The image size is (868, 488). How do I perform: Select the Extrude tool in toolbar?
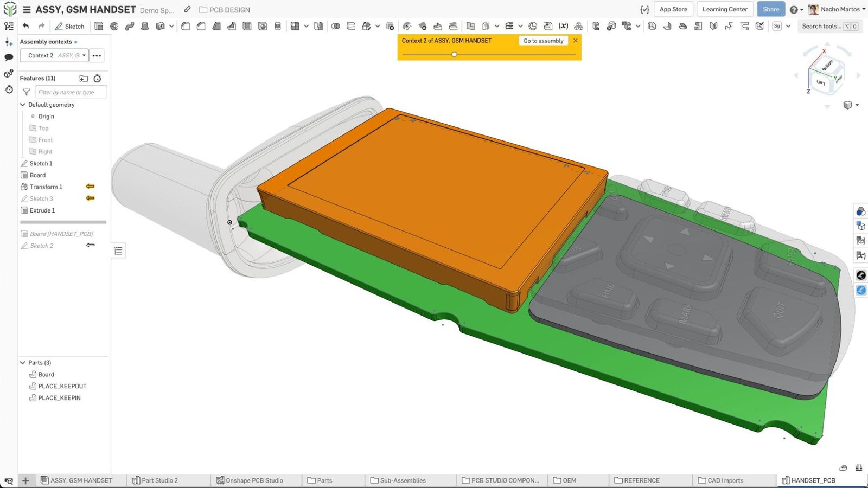click(99, 26)
